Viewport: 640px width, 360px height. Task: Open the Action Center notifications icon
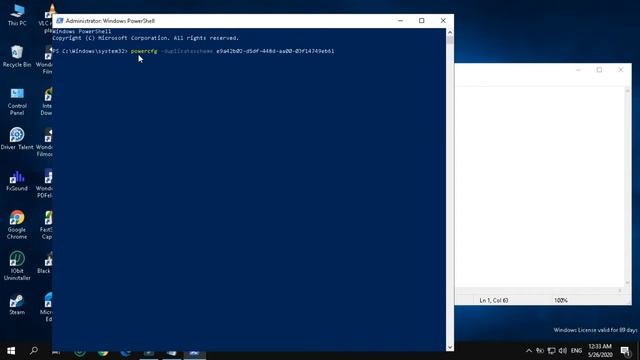tap(625, 351)
